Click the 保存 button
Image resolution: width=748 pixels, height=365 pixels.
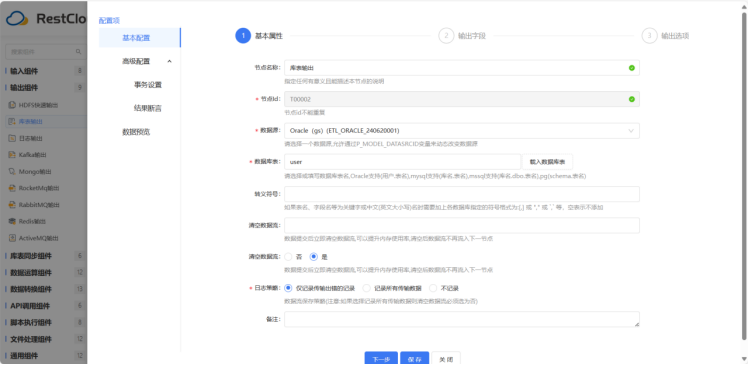click(x=415, y=359)
